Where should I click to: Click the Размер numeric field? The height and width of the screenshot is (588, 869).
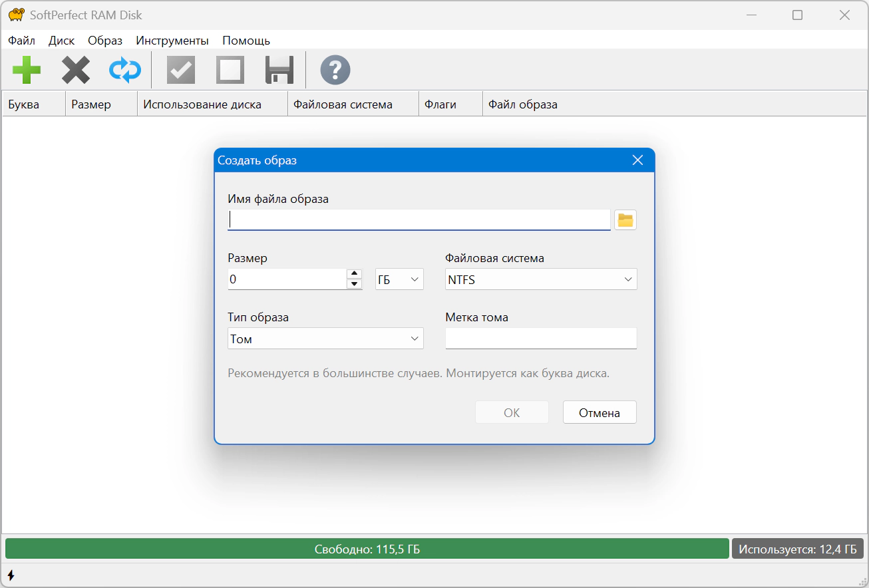(x=287, y=279)
